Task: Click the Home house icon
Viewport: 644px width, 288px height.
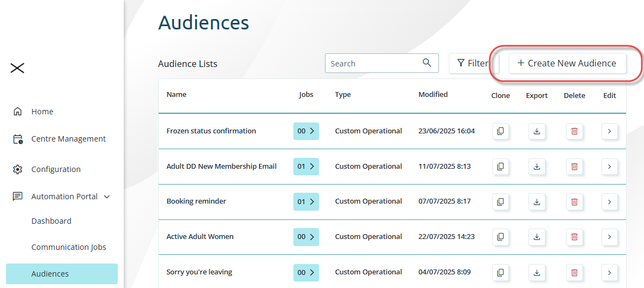Action: [x=17, y=112]
